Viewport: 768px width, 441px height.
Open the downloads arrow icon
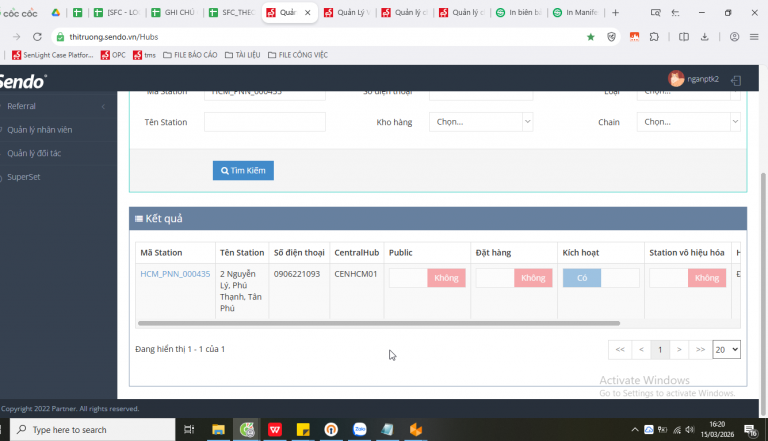[x=705, y=37]
